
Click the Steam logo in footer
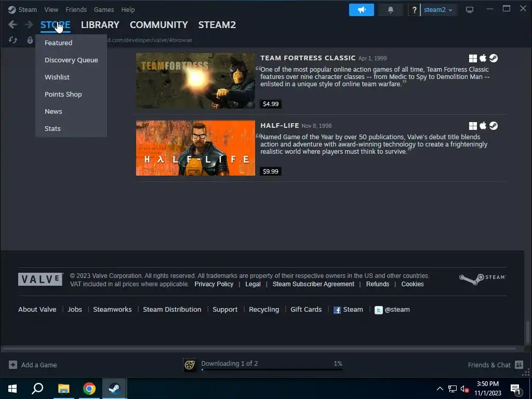483,279
